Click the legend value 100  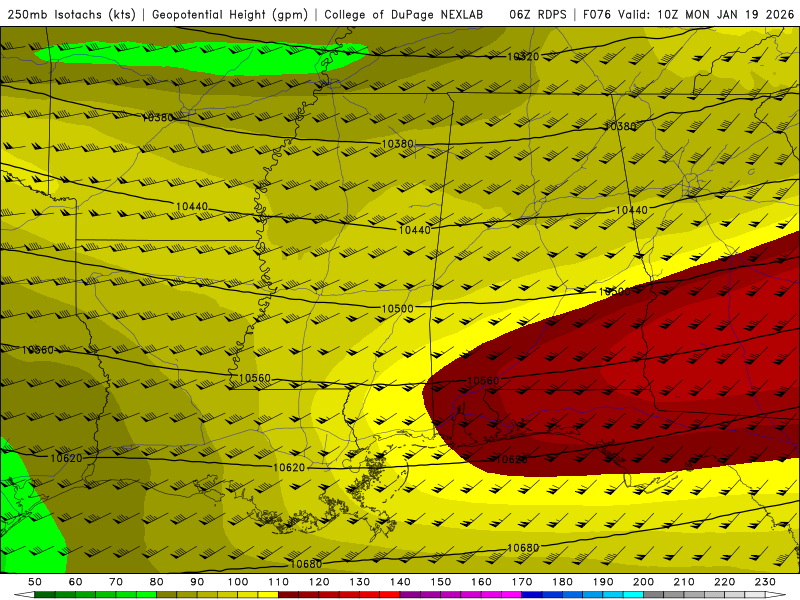238,582
